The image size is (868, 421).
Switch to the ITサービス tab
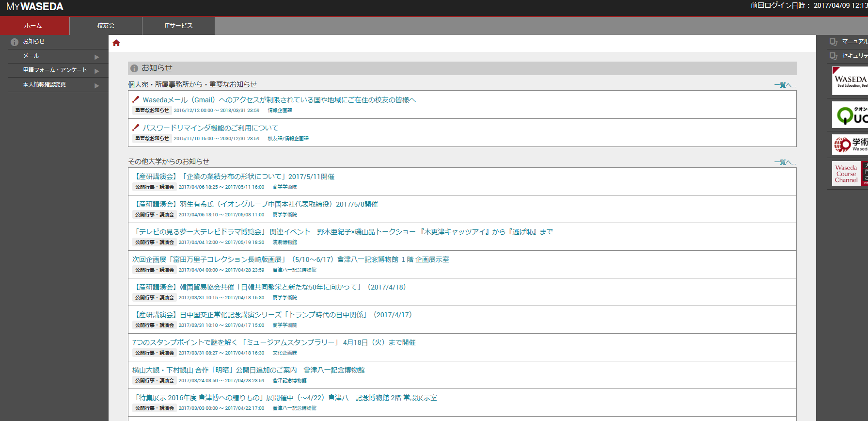pos(178,26)
